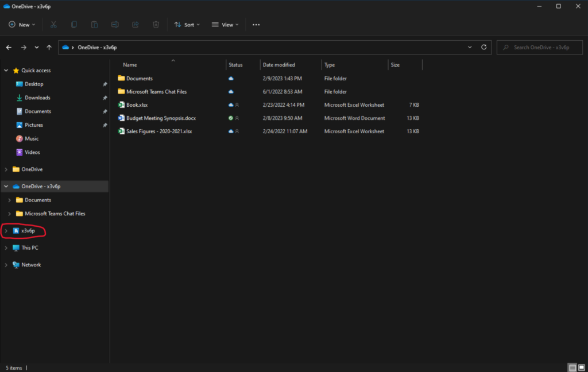
Task: Select Desktop in Quick access
Action: (x=34, y=84)
